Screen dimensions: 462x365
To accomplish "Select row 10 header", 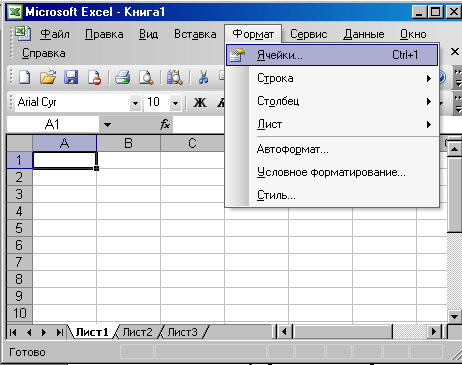I will 19,313.
